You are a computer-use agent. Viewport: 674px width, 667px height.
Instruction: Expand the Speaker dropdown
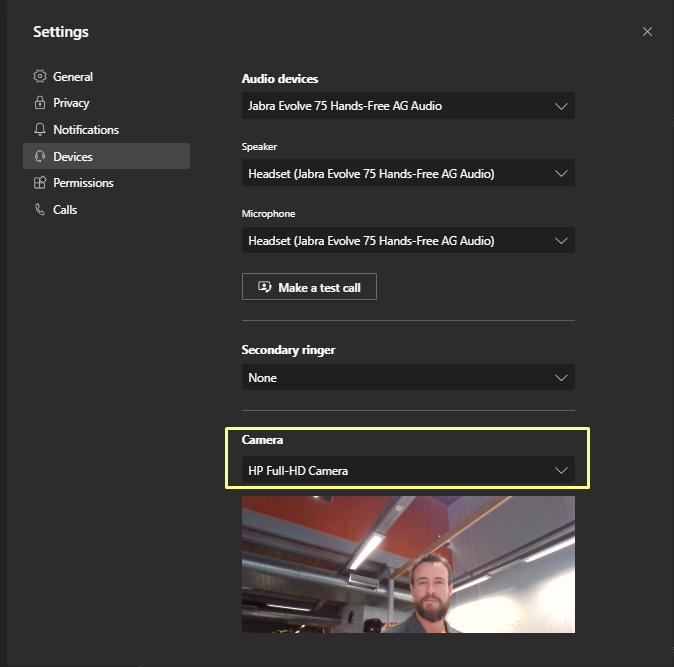(408, 173)
